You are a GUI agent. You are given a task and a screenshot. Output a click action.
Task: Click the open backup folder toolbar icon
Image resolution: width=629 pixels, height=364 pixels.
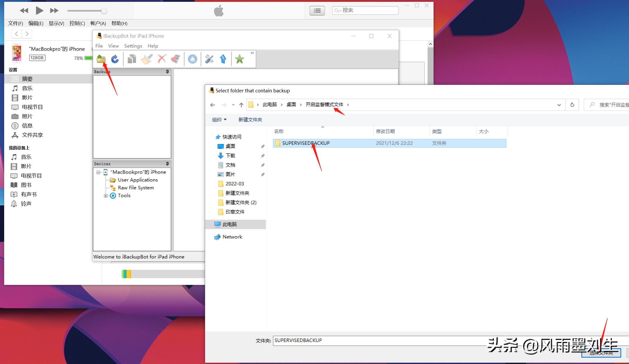click(101, 59)
